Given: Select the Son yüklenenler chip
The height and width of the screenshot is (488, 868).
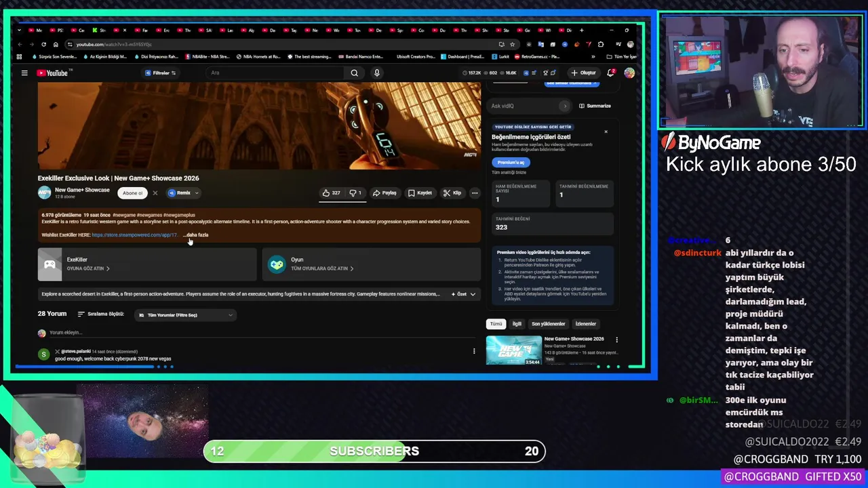Looking at the screenshot, I should 548,324.
